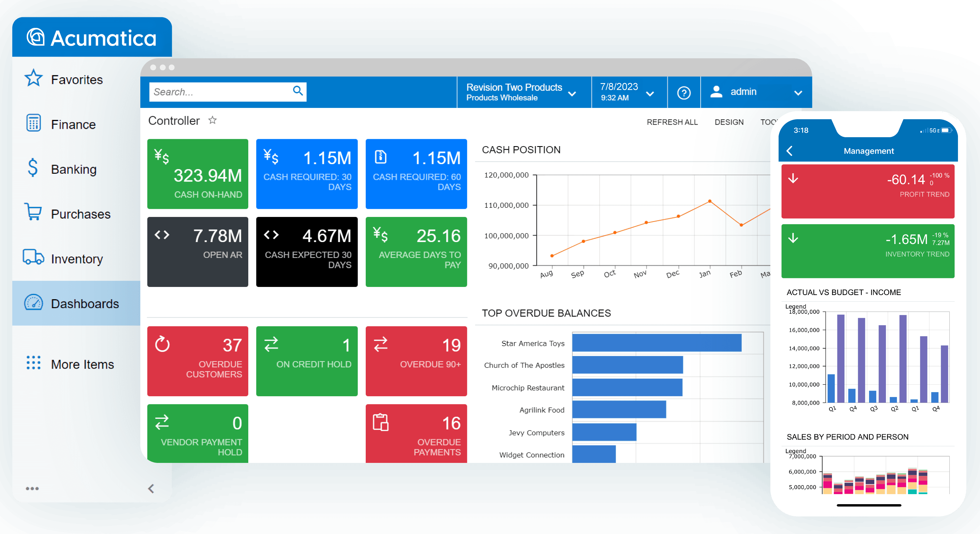
Task: Open the help question mark icon
Action: tap(684, 93)
